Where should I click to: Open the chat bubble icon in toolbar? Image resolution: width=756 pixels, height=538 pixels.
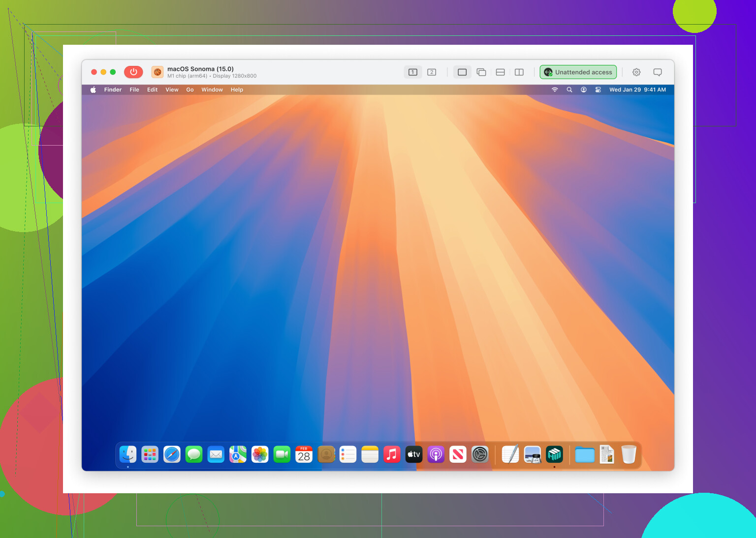coord(657,72)
